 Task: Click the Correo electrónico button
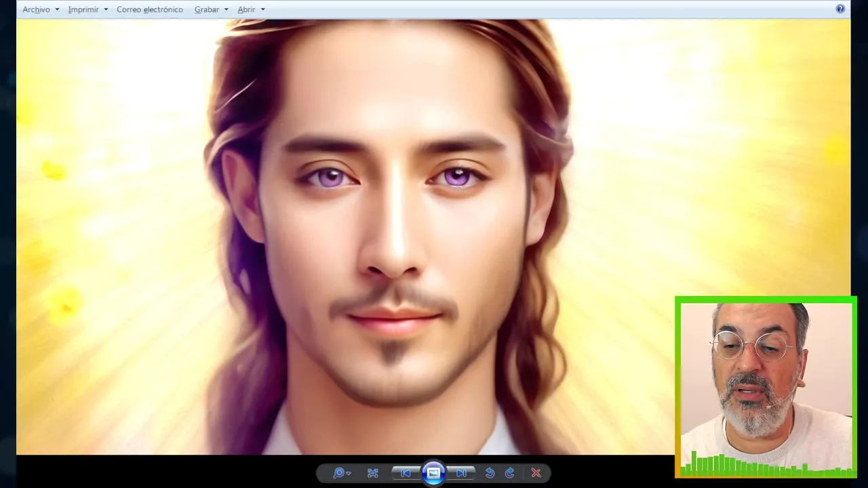[150, 9]
